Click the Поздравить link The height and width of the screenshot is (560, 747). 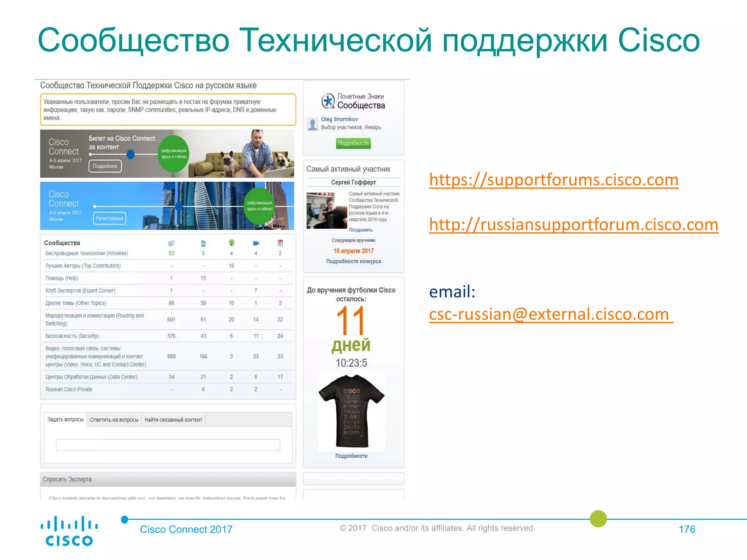tap(361, 230)
